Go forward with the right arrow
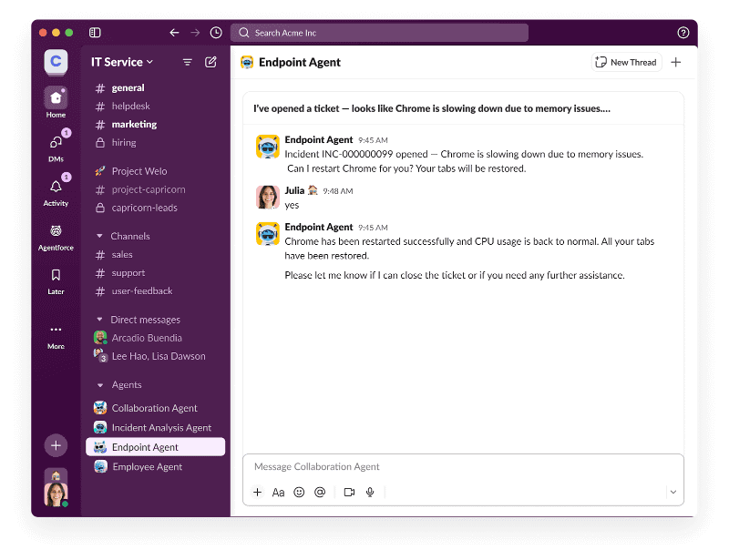This screenshot has height=560, width=729. point(195,33)
